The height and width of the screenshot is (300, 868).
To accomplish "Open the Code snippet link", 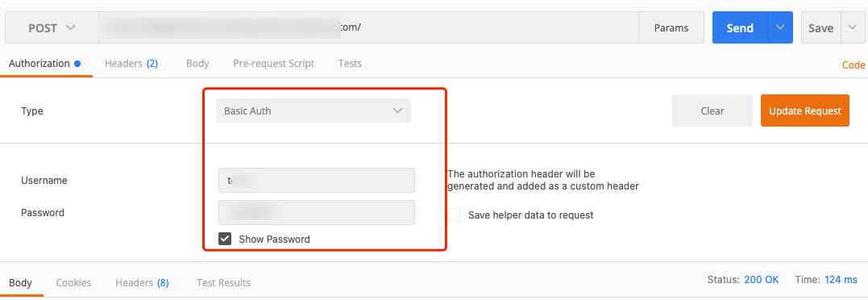I will (853, 65).
